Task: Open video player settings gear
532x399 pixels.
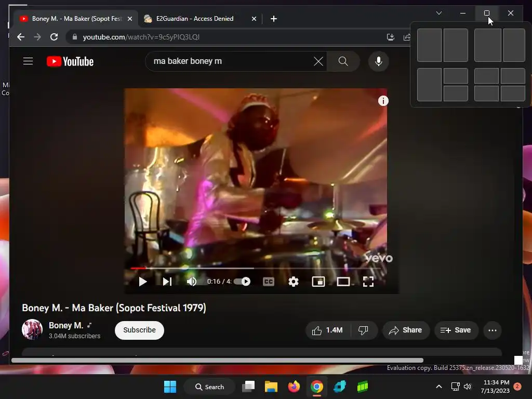Action: click(x=293, y=282)
